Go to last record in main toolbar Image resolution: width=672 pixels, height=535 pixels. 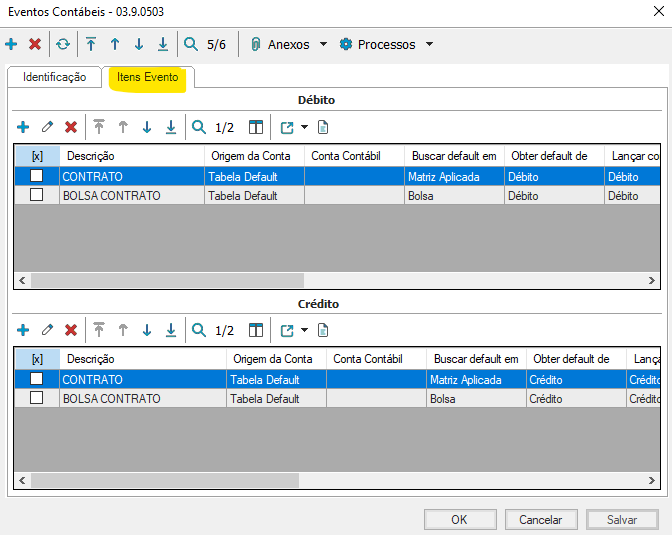pos(163,44)
